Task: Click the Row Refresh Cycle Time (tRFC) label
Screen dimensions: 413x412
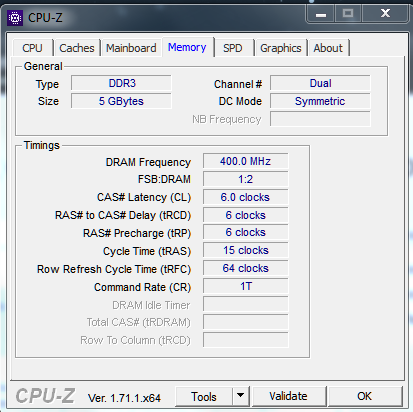Action: (114, 269)
